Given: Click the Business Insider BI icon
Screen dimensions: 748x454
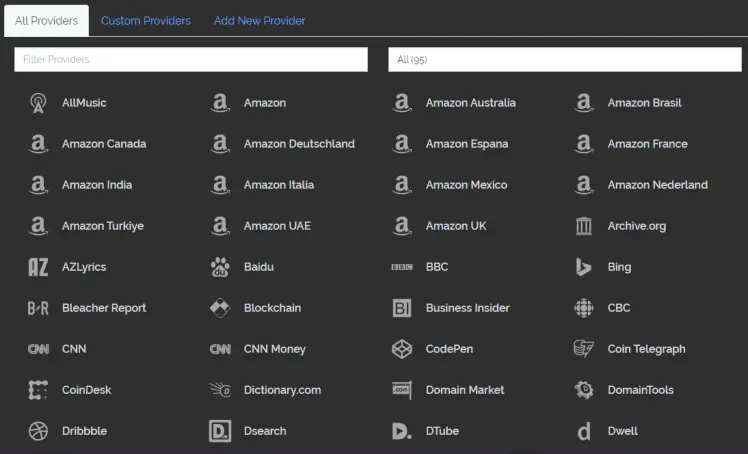Looking at the screenshot, I should [x=402, y=308].
